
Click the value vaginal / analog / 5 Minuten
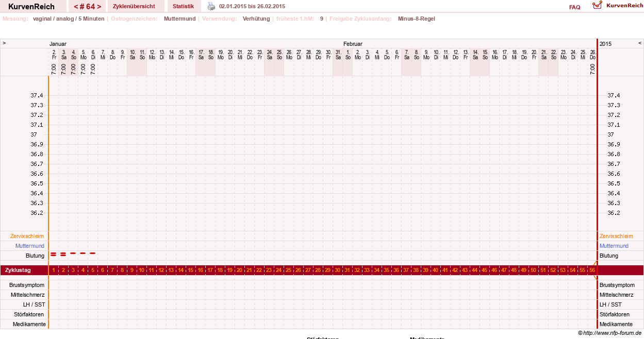click(x=69, y=19)
